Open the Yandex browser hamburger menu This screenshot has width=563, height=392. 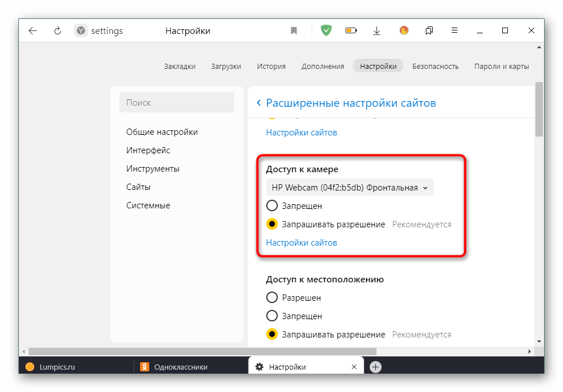tap(454, 31)
